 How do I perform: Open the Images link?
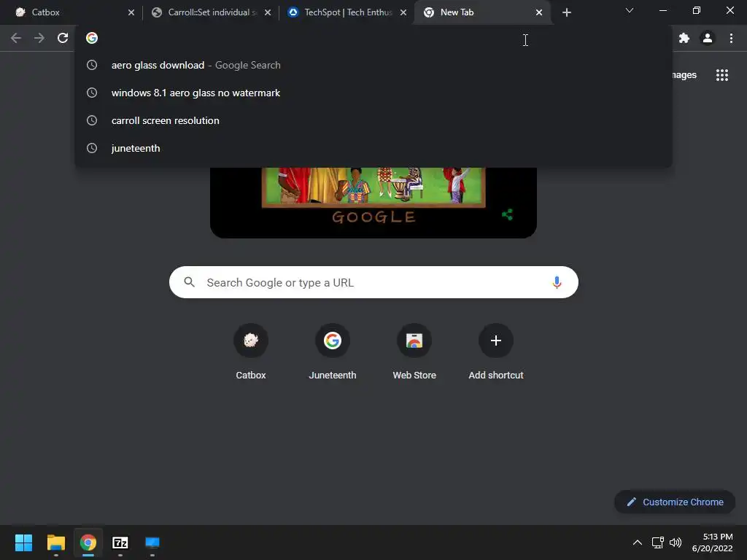(x=684, y=75)
